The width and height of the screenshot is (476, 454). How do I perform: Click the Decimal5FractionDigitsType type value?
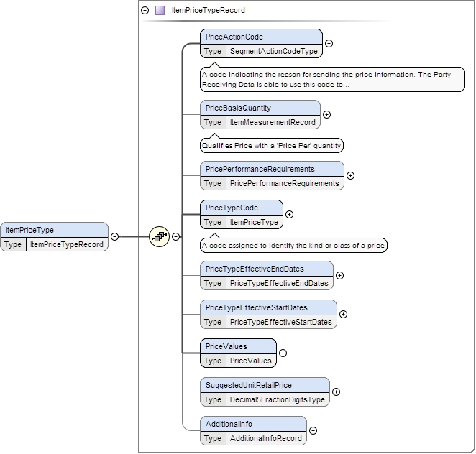pos(277,400)
